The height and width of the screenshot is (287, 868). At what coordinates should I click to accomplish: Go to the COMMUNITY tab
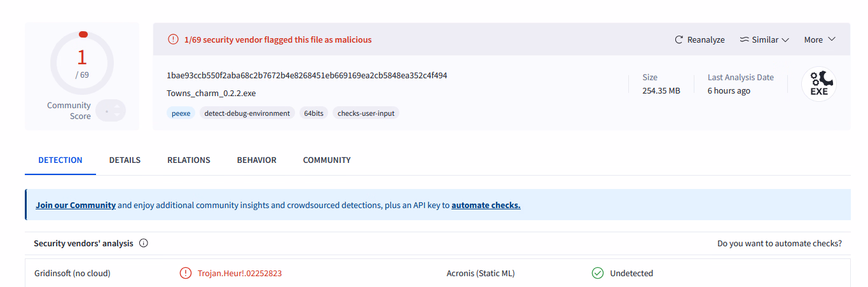[x=327, y=160]
